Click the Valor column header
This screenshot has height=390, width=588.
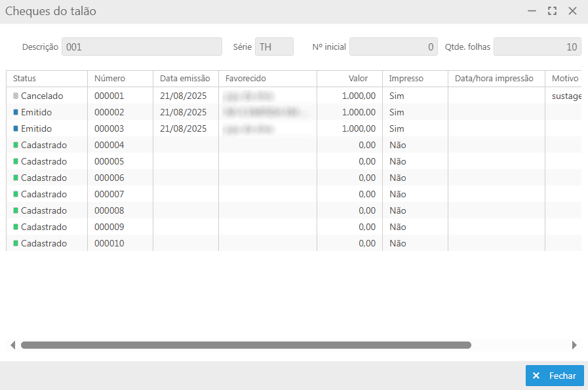coord(358,79)
